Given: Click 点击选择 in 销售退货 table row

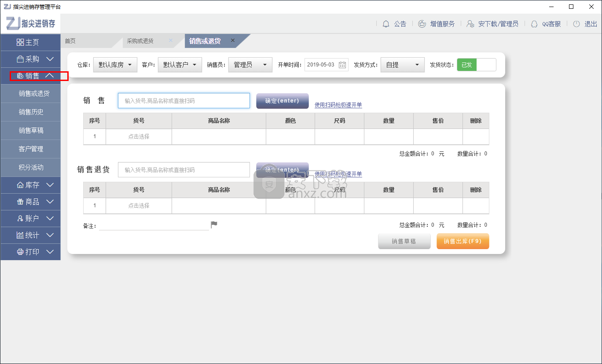Looking at the screenshot, I should (139, 206).
